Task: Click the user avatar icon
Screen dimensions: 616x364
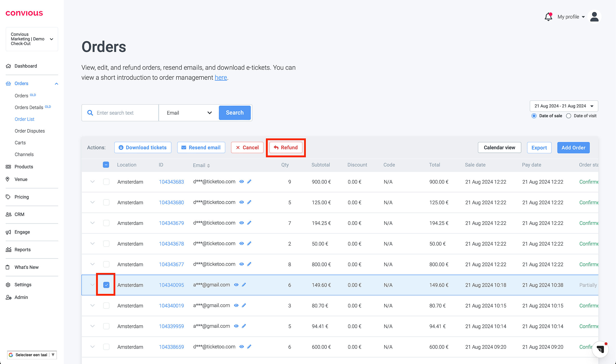Action: pyautogui.click(x=594, y=17)
